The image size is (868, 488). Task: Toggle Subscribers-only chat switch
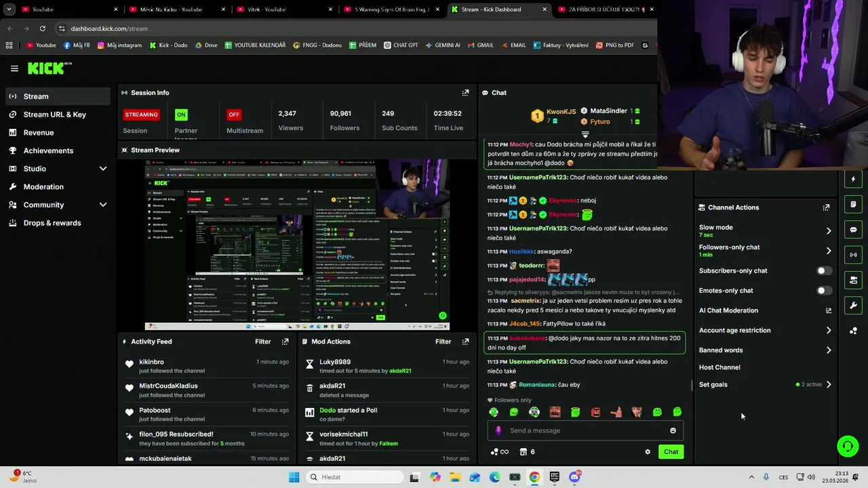[824, 270]
